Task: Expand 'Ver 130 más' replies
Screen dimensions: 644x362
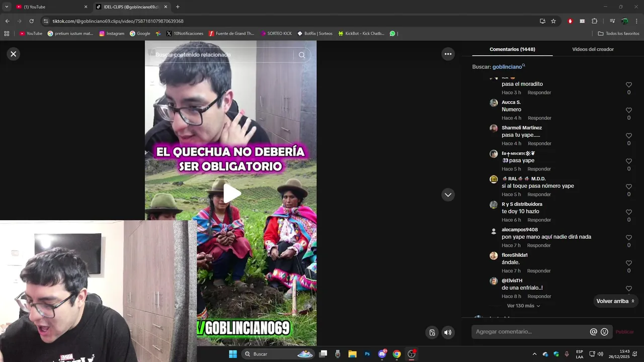Action: 523,306
